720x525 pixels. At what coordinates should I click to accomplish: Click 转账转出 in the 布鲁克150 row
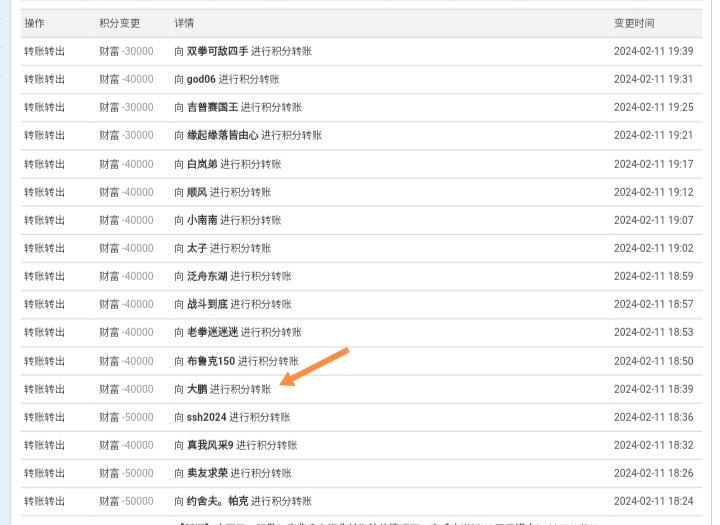coord(45,361)
